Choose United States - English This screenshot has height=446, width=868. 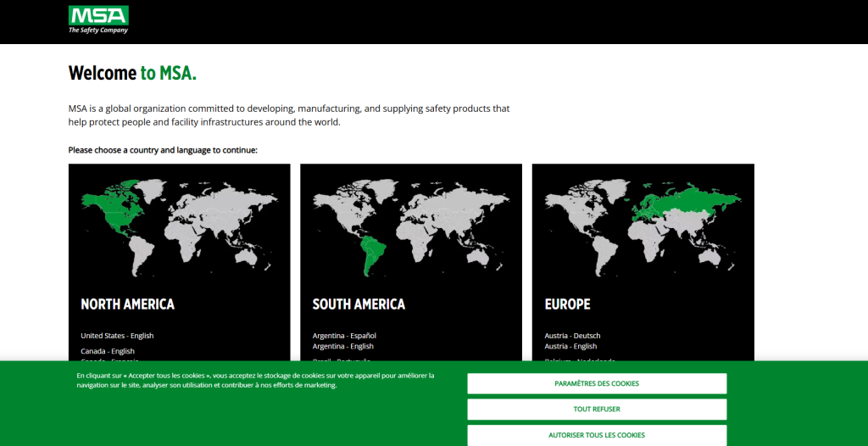click(117, 336)
